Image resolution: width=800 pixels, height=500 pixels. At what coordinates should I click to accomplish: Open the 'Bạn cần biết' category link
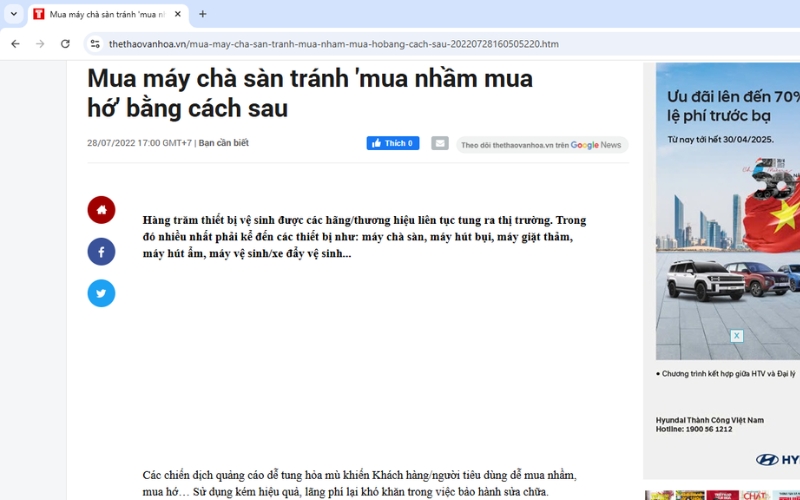tap(223, 143)
